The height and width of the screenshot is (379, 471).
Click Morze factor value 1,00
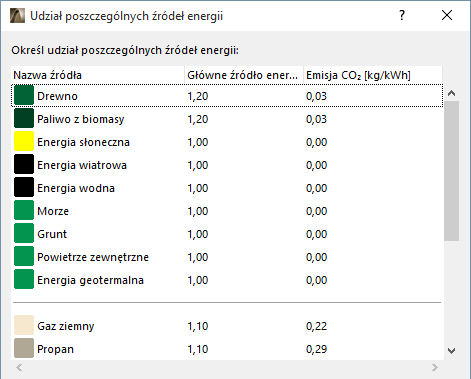pyautogui.click(x=198, y=211)
